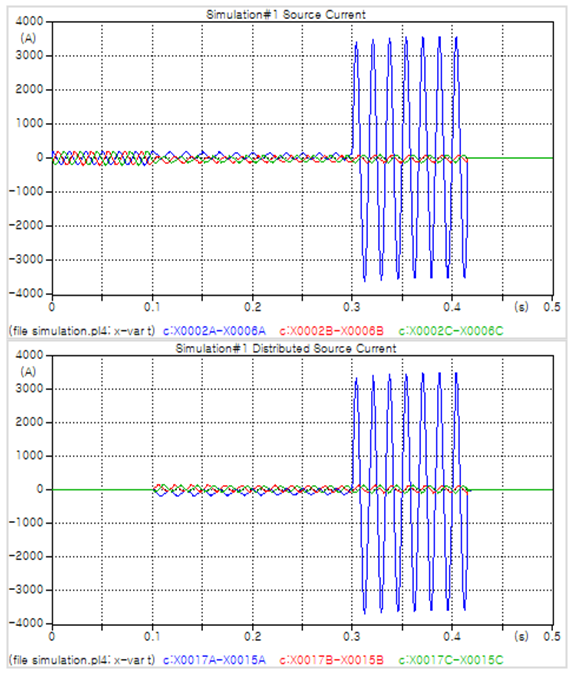Click the 0.3 x-axis label in top plot
572x676 pixels.
click(x=351, y=307)
